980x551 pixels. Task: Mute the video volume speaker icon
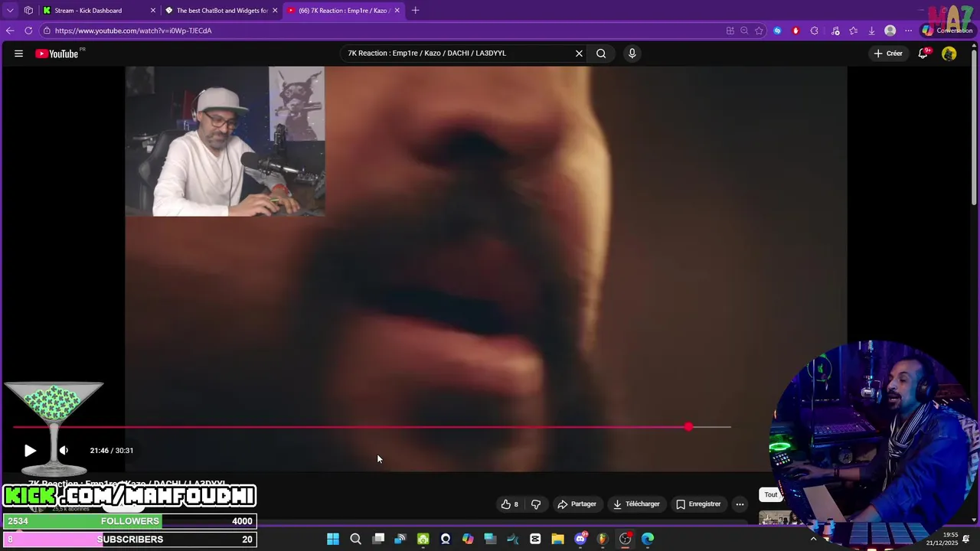64,451
